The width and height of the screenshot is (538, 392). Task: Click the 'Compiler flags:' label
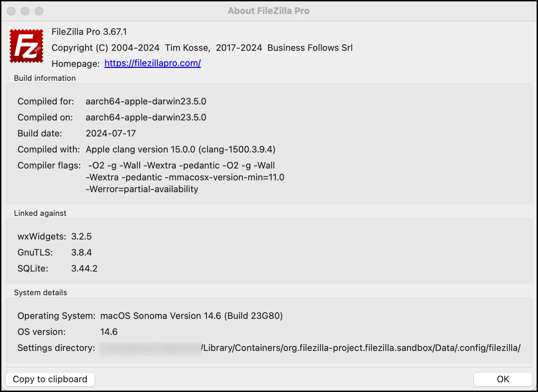(49, 165)
